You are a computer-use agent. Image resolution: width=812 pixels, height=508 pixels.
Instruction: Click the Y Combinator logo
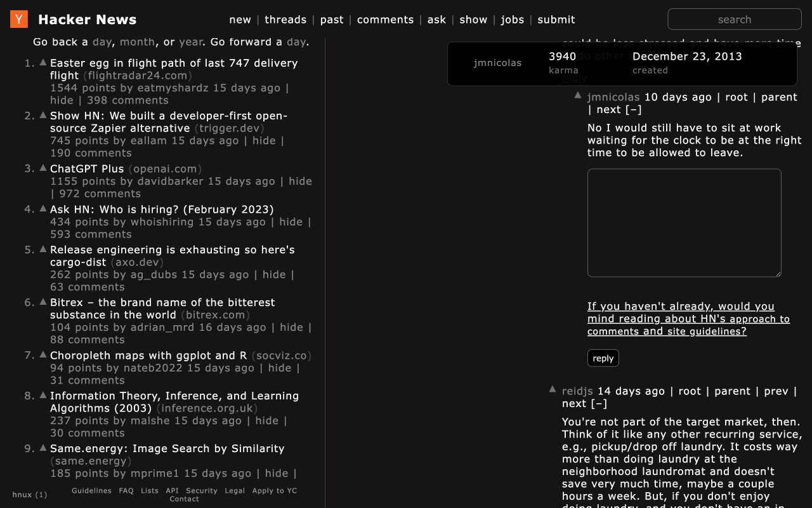pos(18,19)
